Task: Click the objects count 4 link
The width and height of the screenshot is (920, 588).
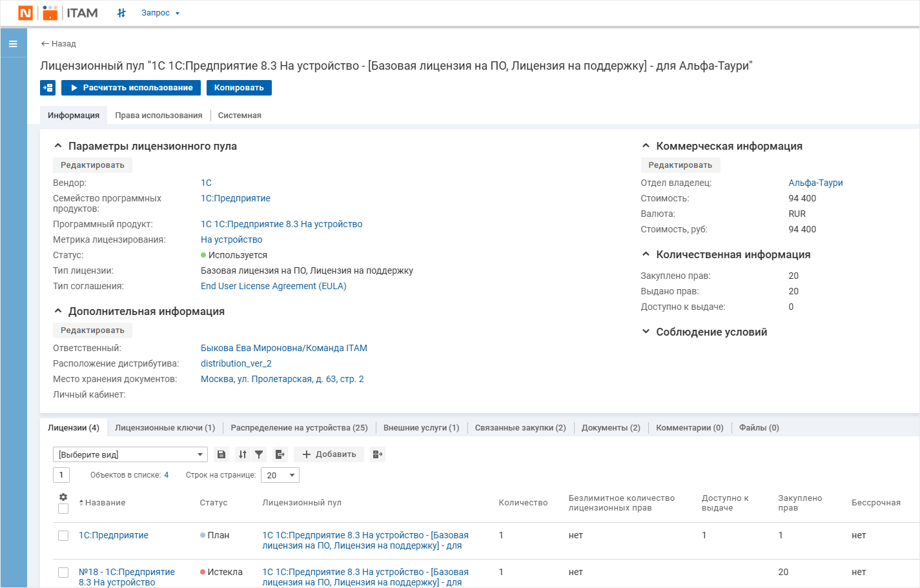Action: [x=167, y=475]
